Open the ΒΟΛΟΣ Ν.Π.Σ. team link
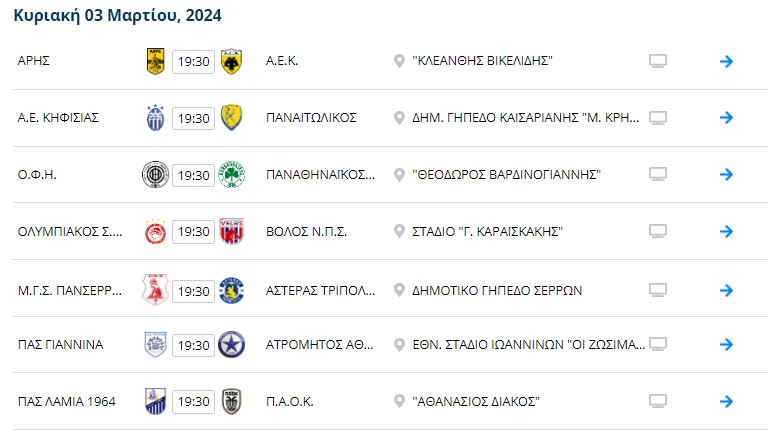Screen dimensions: 768x434 point(306,232)
